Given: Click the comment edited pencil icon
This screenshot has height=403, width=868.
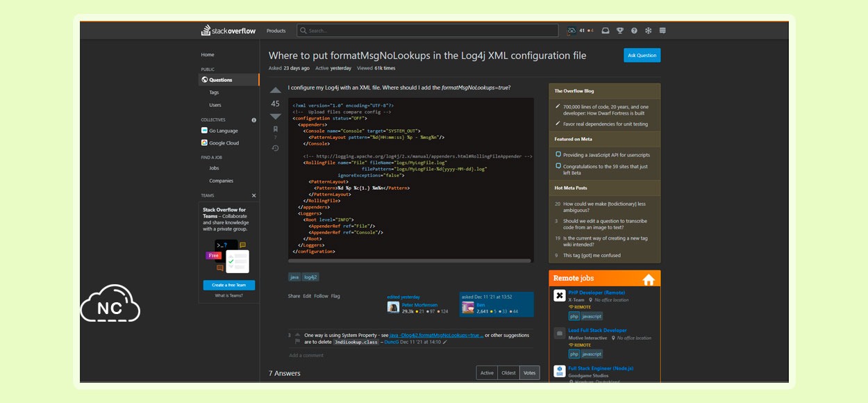Looking at the screenshot, I should point(445,342).
